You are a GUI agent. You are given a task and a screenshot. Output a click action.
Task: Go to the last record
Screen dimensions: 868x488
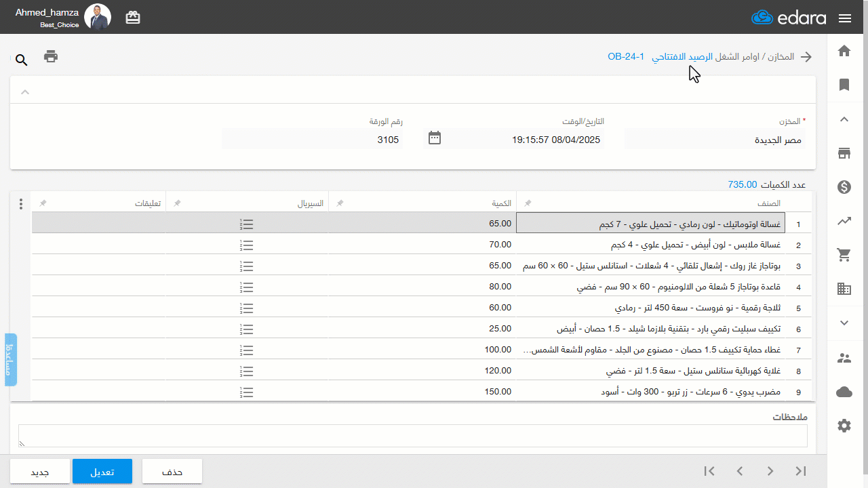(x=801, y=471)
